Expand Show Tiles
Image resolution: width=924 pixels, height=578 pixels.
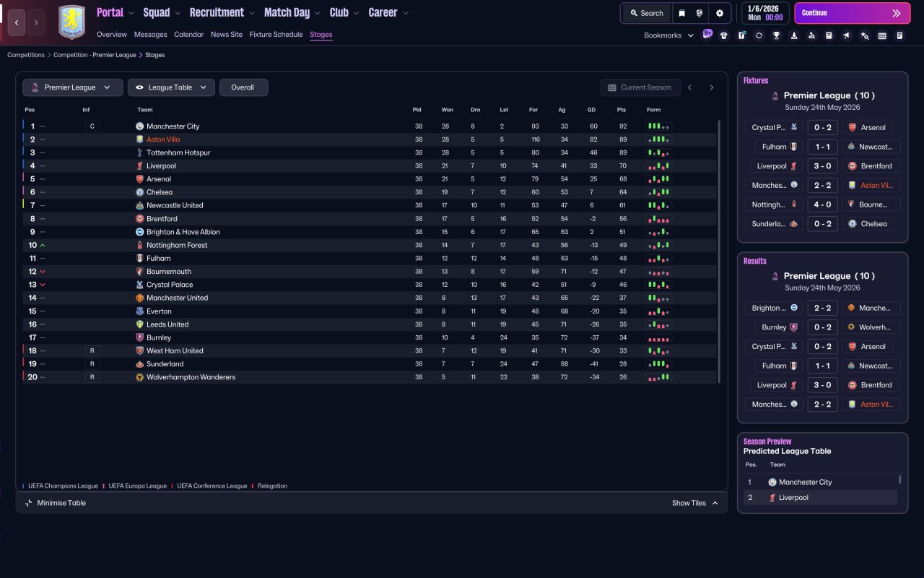695,503
